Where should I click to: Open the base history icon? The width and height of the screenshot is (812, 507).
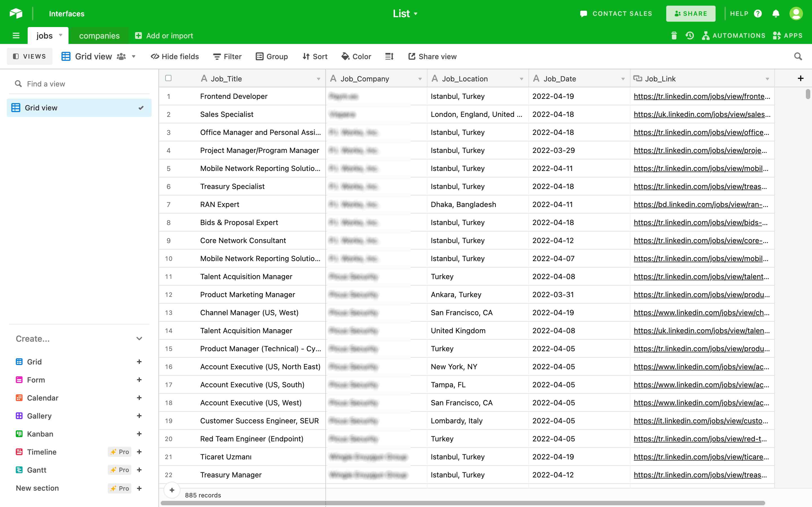coord(690,35)
